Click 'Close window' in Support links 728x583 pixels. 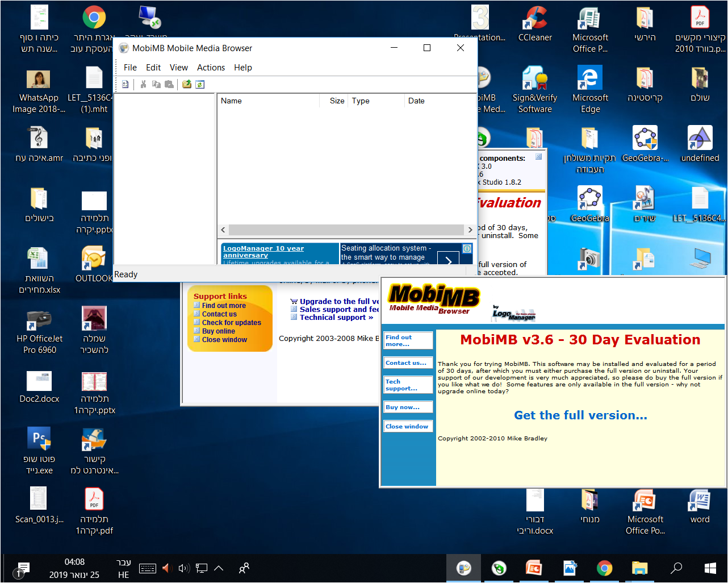point(224,340)
